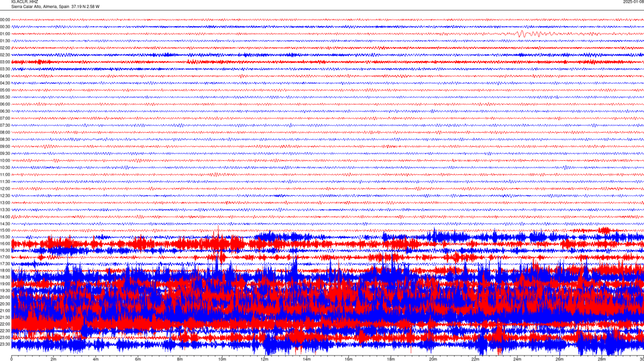This screenshot has width=644, height=362.
Task: Select the 15:00 trace label
Action: [x=5, y=231]
